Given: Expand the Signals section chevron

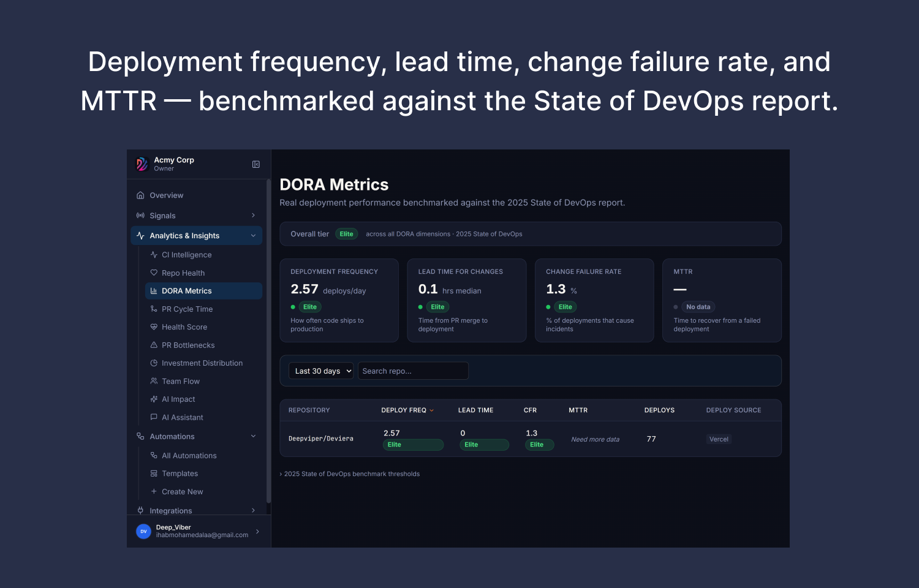Looking at the screenshot, I should point(253,215).
